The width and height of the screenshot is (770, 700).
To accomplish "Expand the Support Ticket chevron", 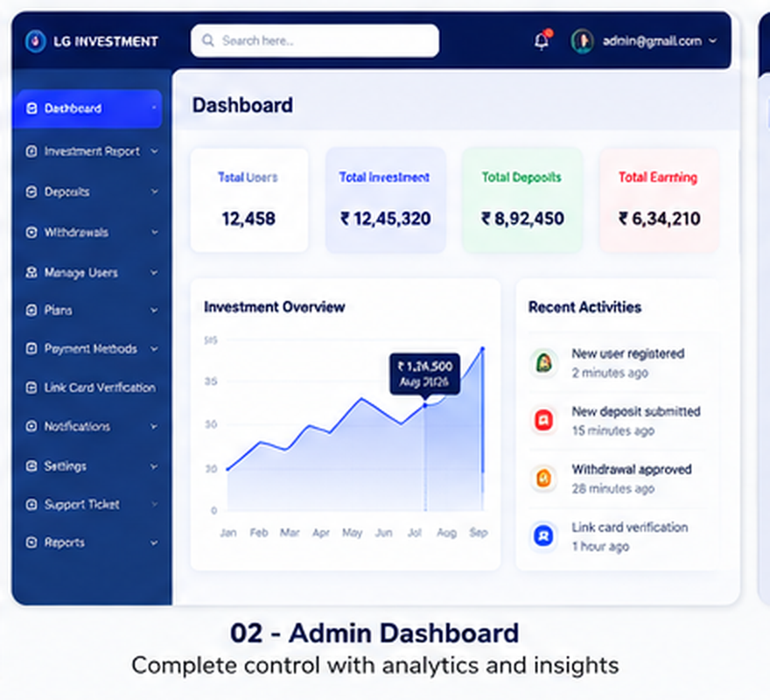I will tap(154, 504).
